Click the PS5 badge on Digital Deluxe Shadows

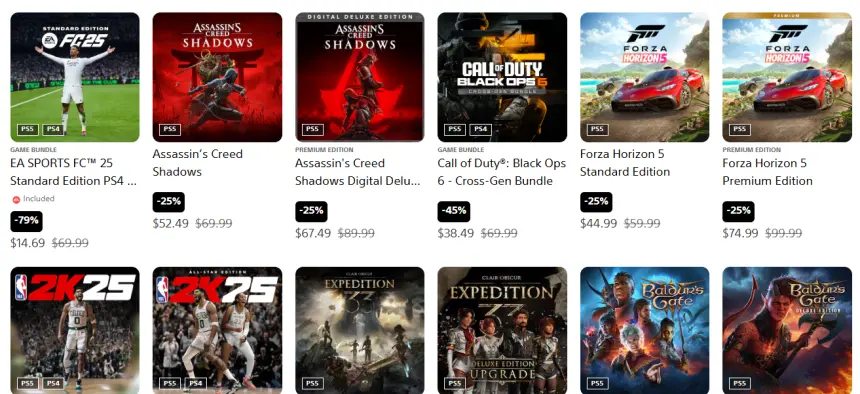(312, 130)
